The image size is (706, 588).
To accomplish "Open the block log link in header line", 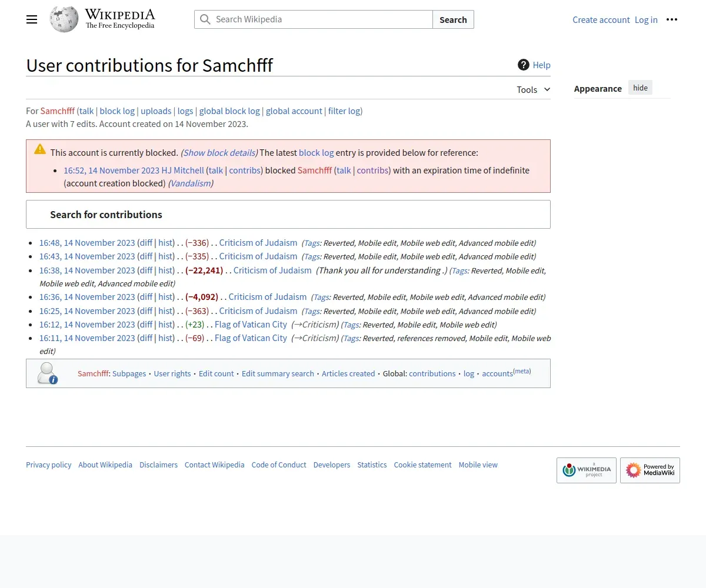I will 117,111.
